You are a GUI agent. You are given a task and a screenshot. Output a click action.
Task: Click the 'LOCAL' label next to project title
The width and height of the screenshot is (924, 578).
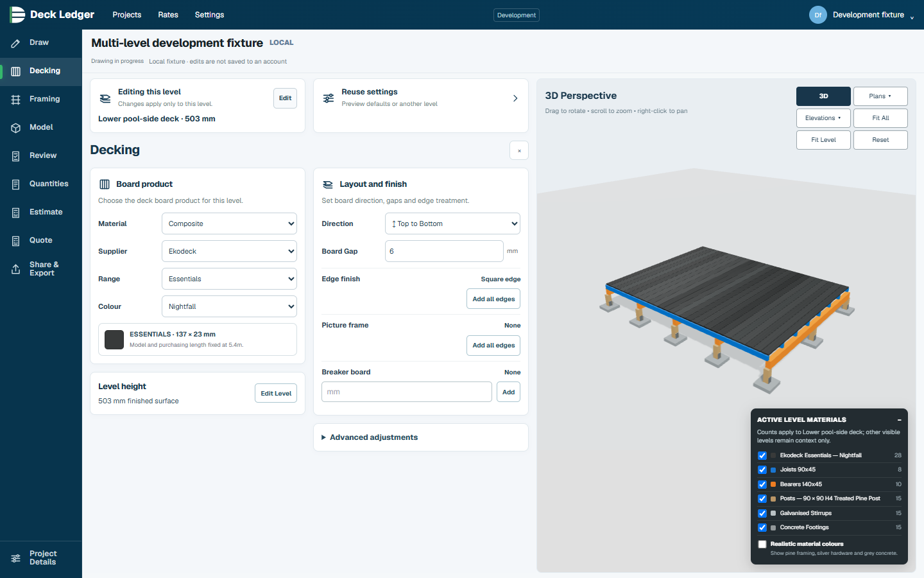[x=282, y=42]
